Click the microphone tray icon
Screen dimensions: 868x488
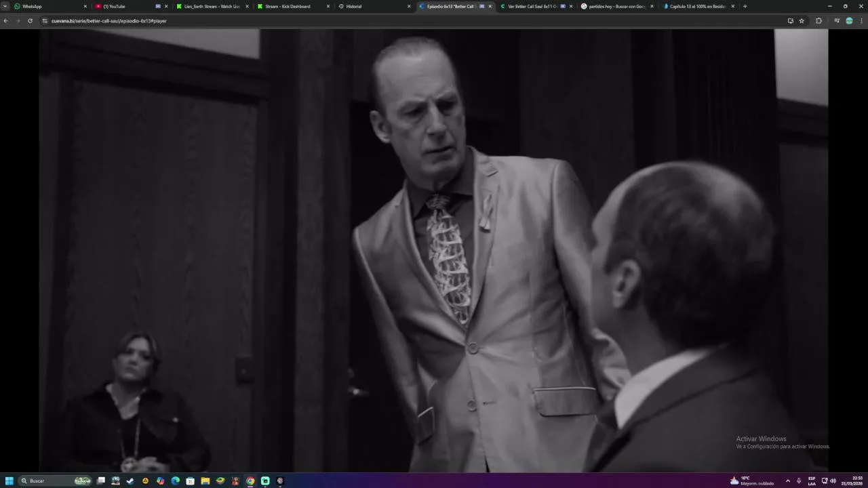point(799,481)
